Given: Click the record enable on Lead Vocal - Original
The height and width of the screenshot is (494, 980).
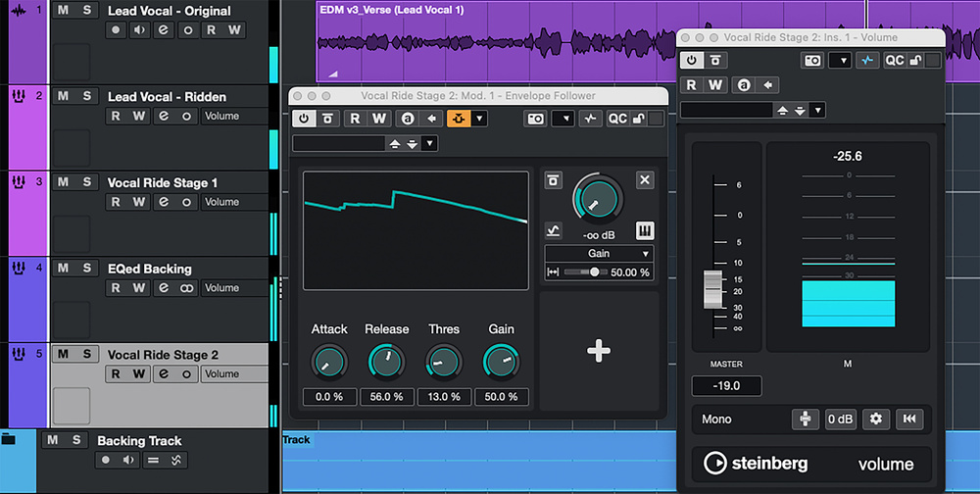Looking at the screenshot, I should 117,29.
